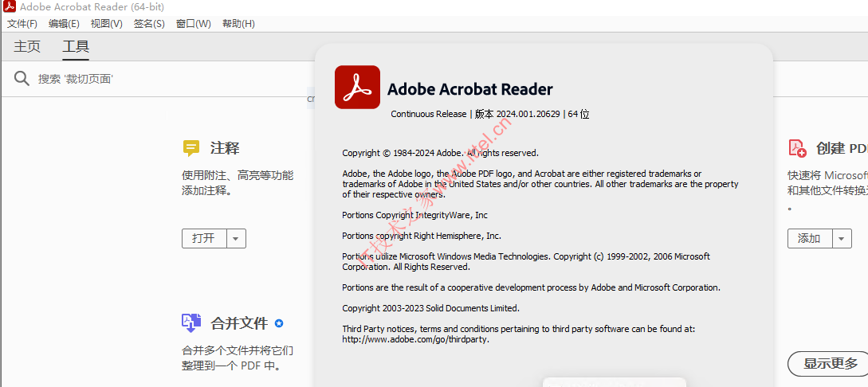Viewport: 868px width, 387px height.
Task: Click the 合并文件 tool icon
Action: 191,322
